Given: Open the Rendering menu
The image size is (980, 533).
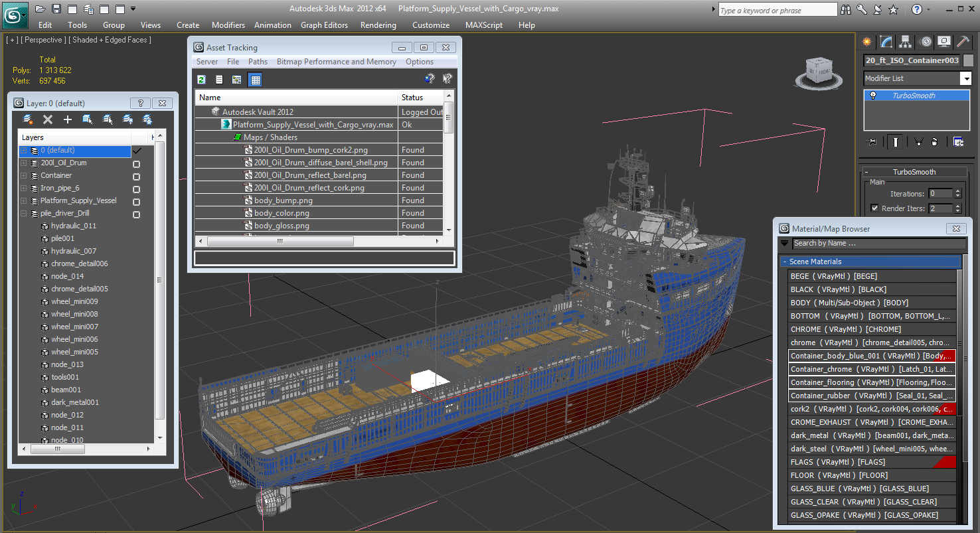Looking at the screenshot, I should click(x=378, y=25).
